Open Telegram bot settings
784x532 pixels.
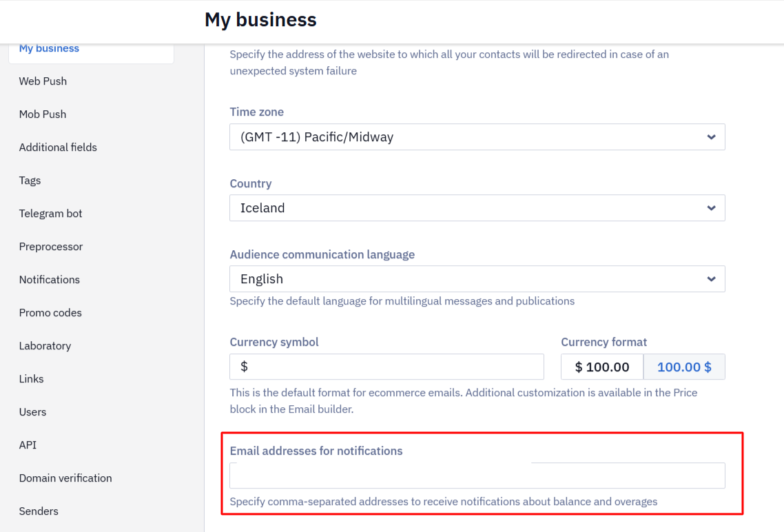pos(50,214)
